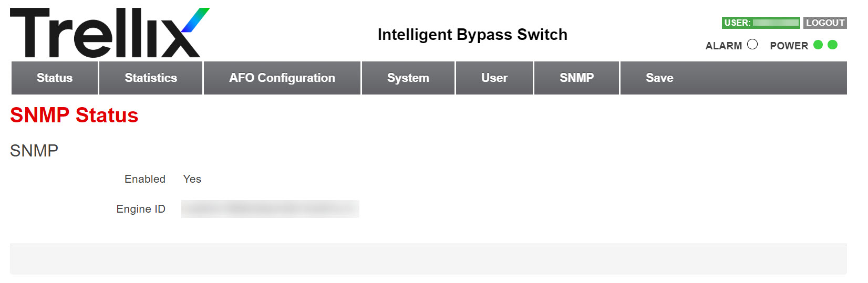Expand the User menu
This screenshot has width=868, height=283.
(494, 78)
